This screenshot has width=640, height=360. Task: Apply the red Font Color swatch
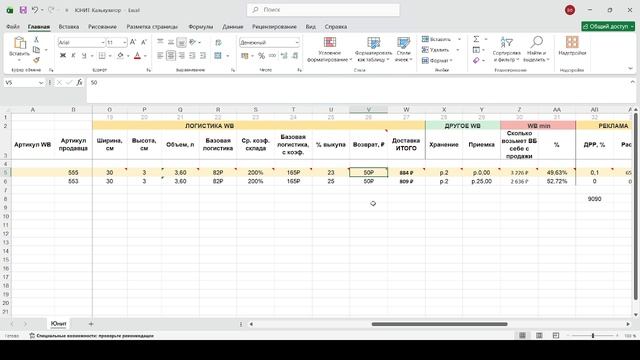pyautogui.click(x=138, y=56)
